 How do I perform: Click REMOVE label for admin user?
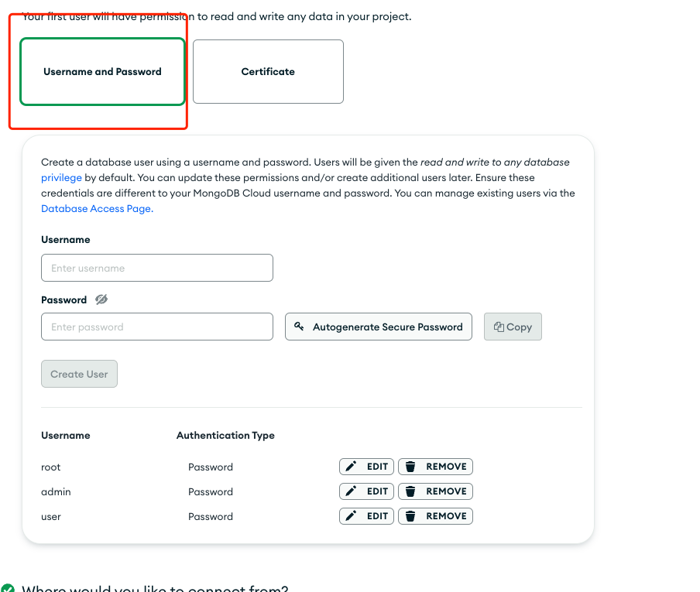[446, 491]
